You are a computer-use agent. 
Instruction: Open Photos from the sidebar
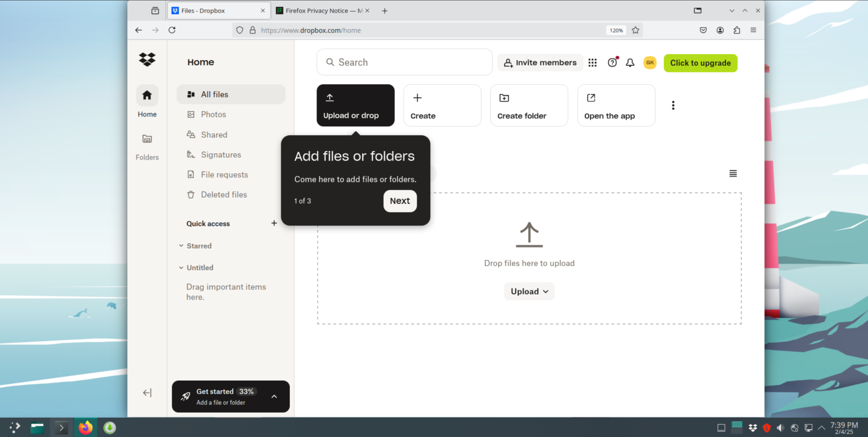click(x=213, y=114)
